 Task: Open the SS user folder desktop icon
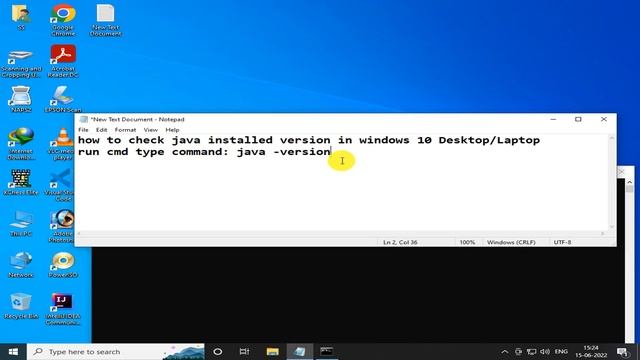click(x=21, y=17)
